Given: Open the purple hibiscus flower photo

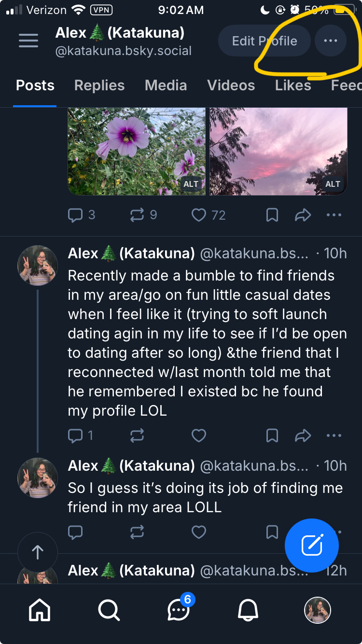Looking at the screenshot, I should point(137,151).
